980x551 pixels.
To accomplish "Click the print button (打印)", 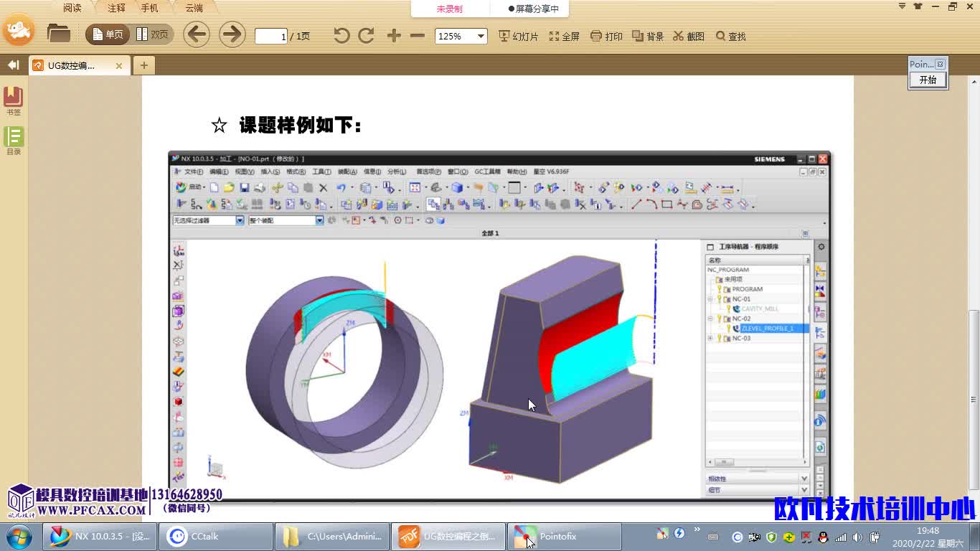I will [606, 36].
